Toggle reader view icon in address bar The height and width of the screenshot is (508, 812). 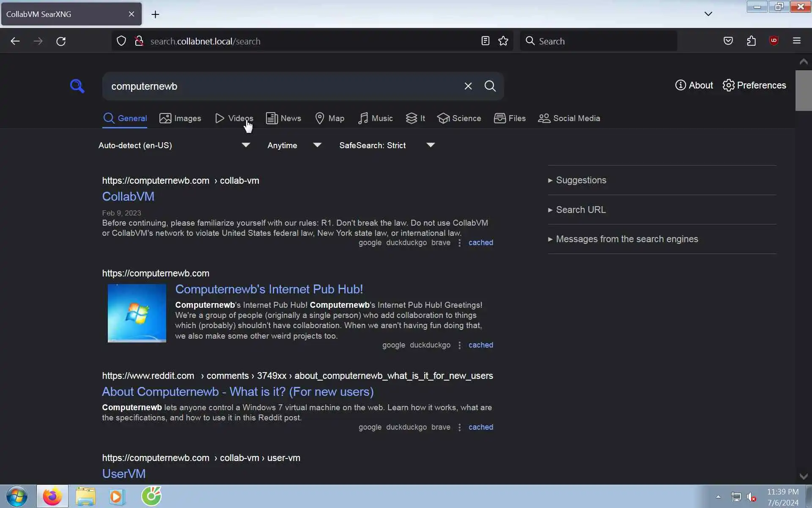click(485, 41)
